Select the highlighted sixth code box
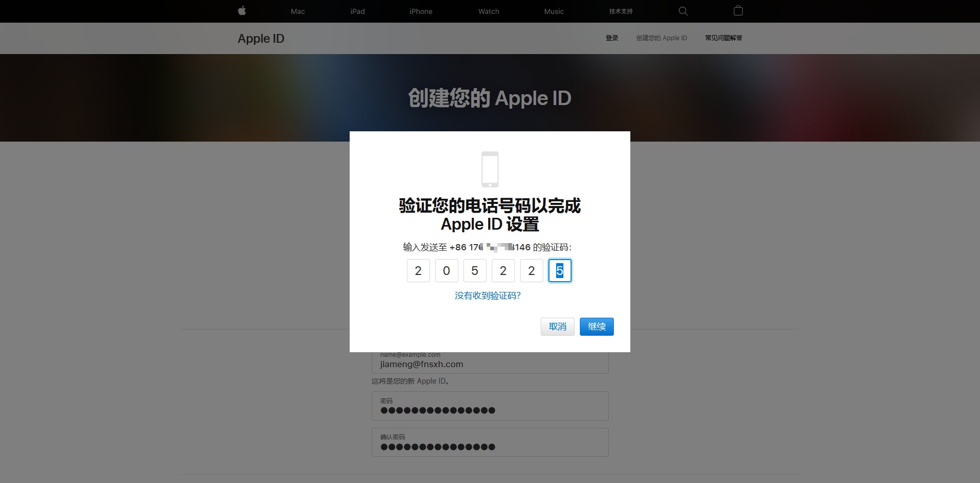The image size is (980, 483). point(560,271)
